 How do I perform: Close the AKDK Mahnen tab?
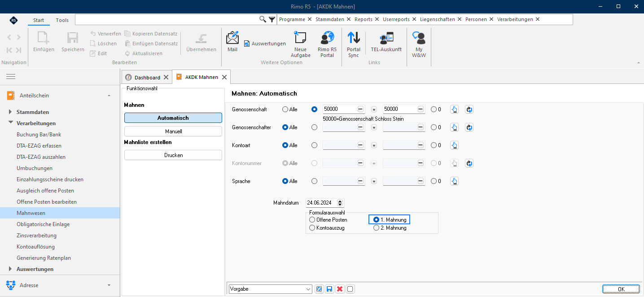coord(224,77)
